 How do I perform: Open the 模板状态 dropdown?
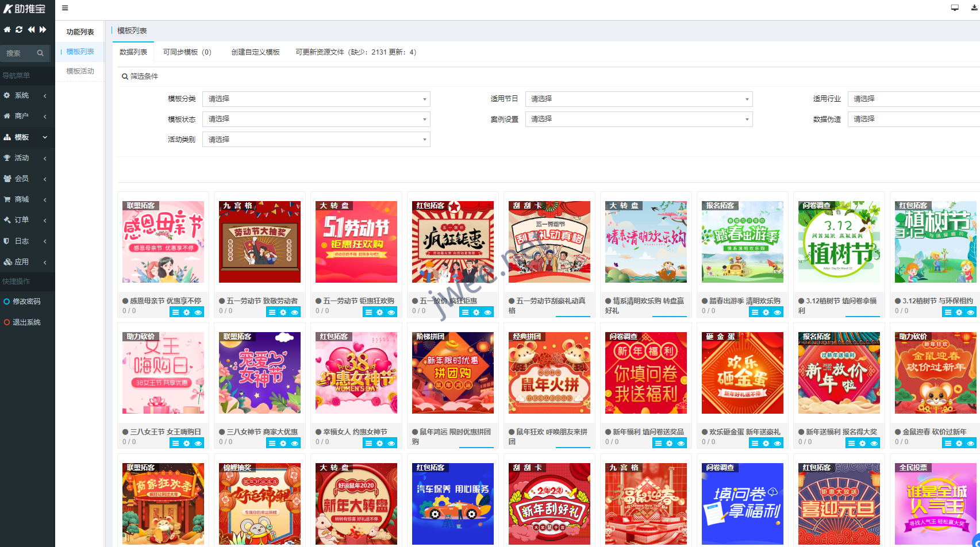(316, 119)
